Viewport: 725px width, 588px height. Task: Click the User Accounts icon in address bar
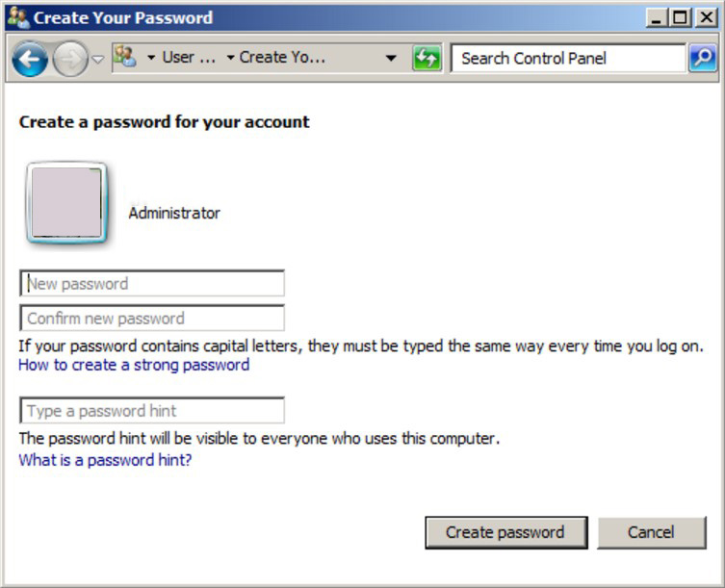pos(125,57)
